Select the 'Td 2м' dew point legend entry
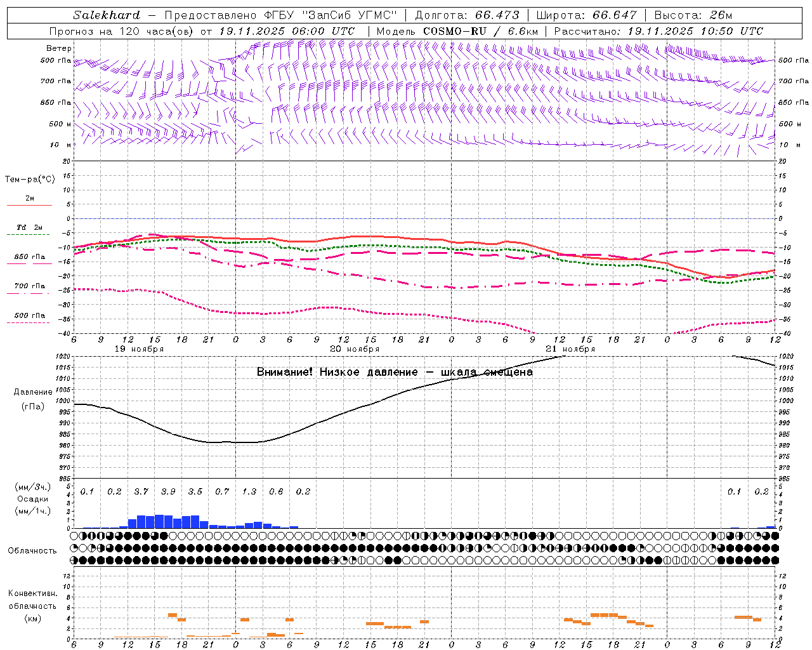812x650 pixels. pyautogui.click(x=30, y=227)
